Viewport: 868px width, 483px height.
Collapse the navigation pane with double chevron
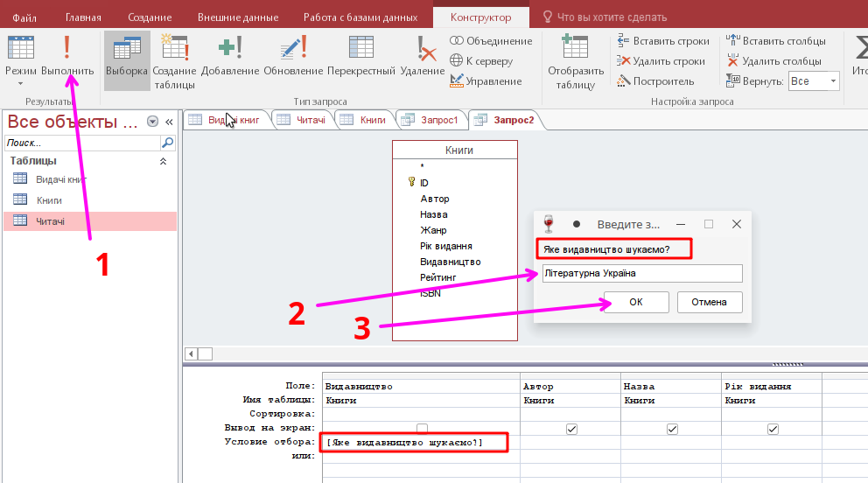(x=169, y=122)
